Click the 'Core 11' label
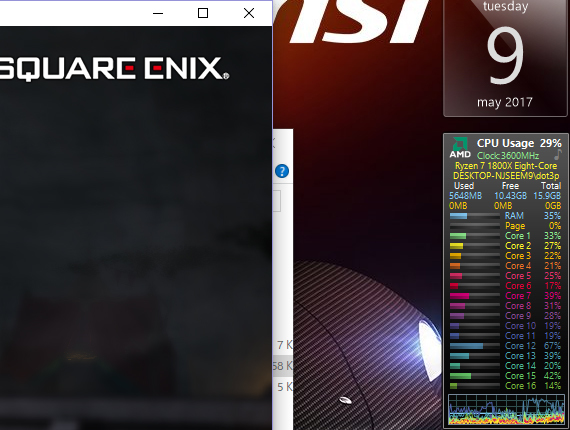 [x=520, y=336]
